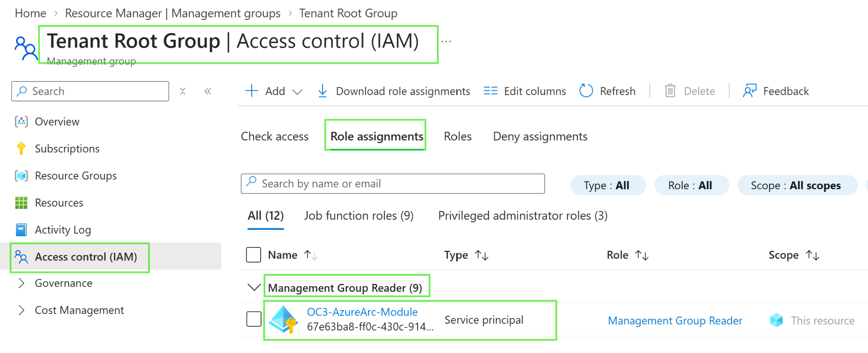Expand the Governance section
The image size is (868, 353).
(21, 283)
